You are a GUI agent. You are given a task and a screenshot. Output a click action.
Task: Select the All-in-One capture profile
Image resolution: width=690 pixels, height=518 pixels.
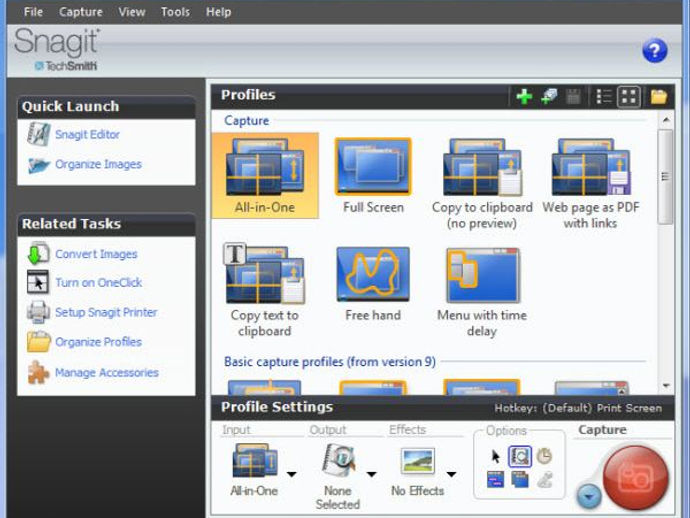coord(265,176)
